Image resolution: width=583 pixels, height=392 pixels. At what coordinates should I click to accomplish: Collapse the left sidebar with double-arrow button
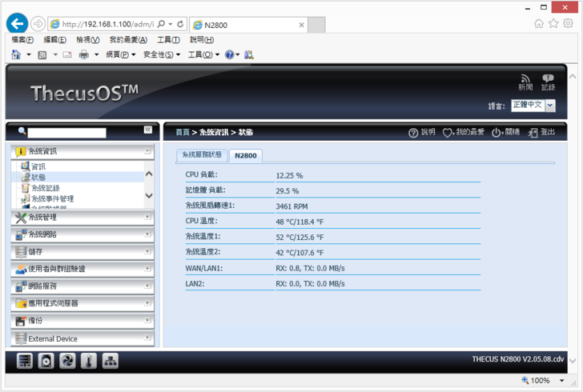coord(148,130)
